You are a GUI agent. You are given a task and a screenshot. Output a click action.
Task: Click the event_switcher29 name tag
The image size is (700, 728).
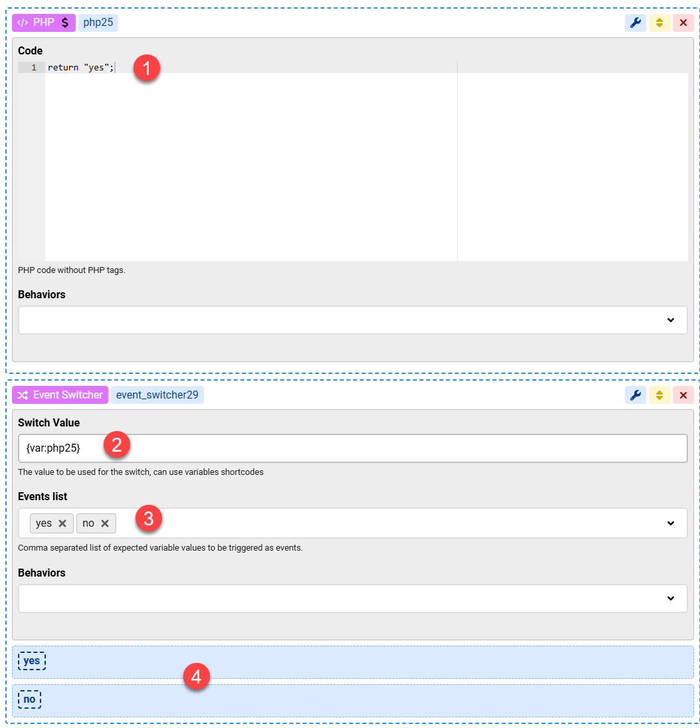157,395
